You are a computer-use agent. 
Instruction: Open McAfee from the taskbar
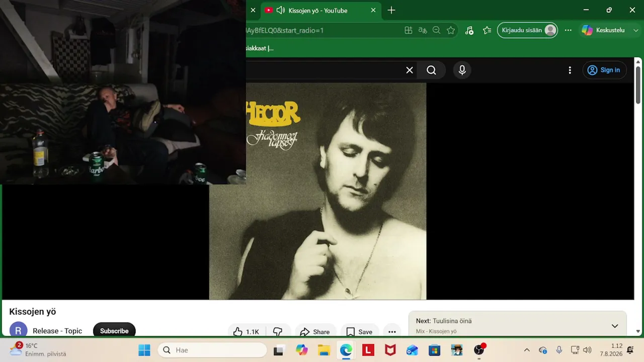[390, 350]
